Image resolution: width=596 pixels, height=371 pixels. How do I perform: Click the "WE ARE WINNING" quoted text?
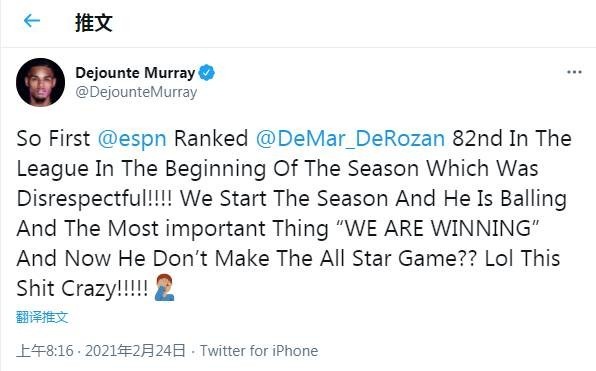(438, 228)
